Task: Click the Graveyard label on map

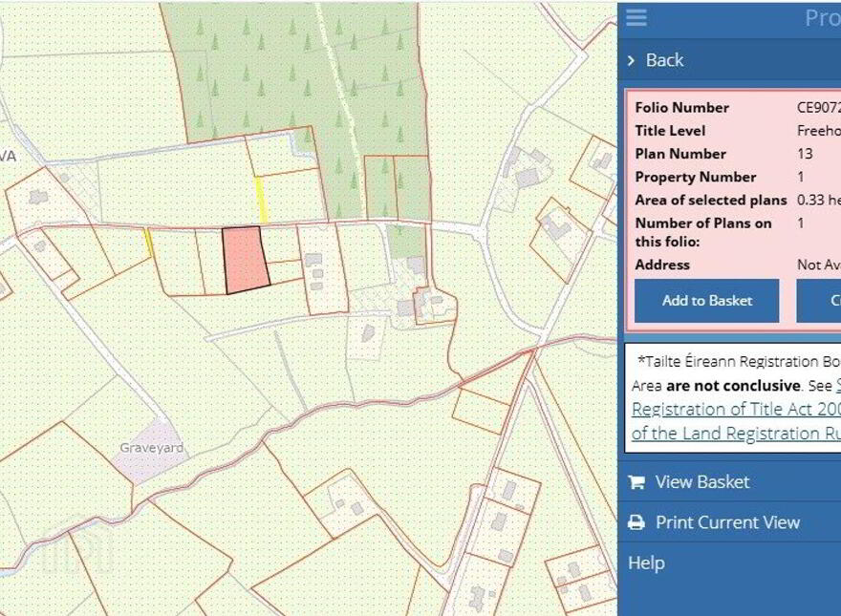Action: click(x=152, y=448)
